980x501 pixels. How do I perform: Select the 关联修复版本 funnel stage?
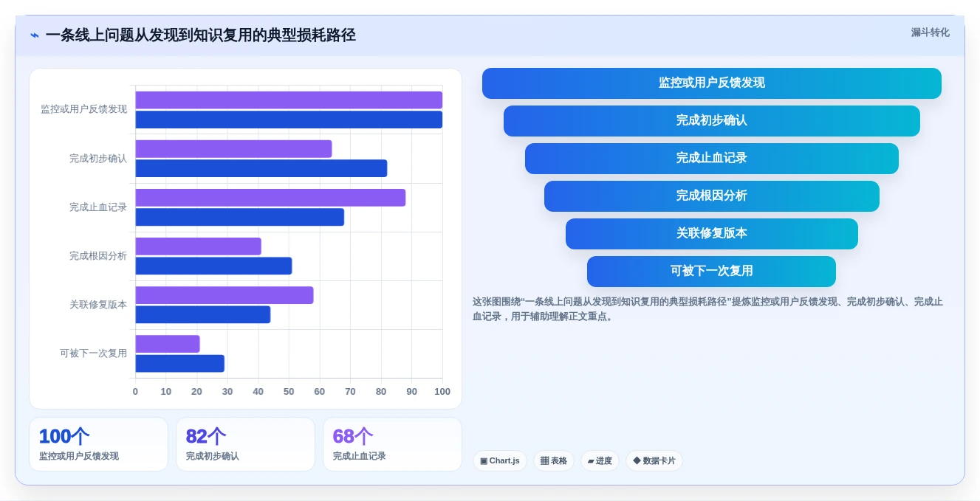[x=711, y=234]
